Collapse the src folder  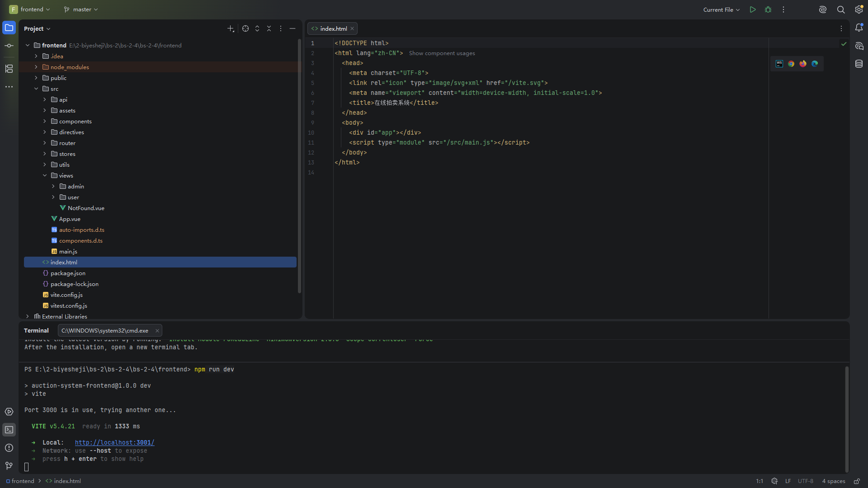(36, 89)
